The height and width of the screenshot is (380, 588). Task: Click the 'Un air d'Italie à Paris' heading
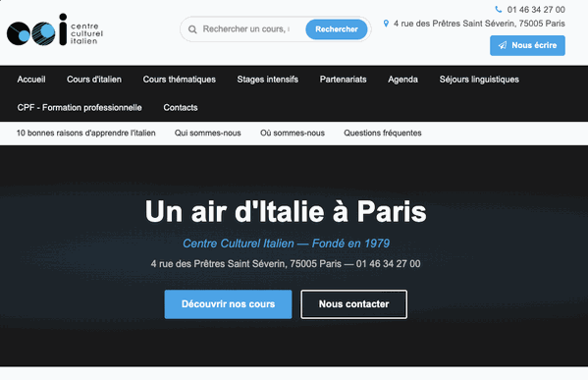click(286, 211)
